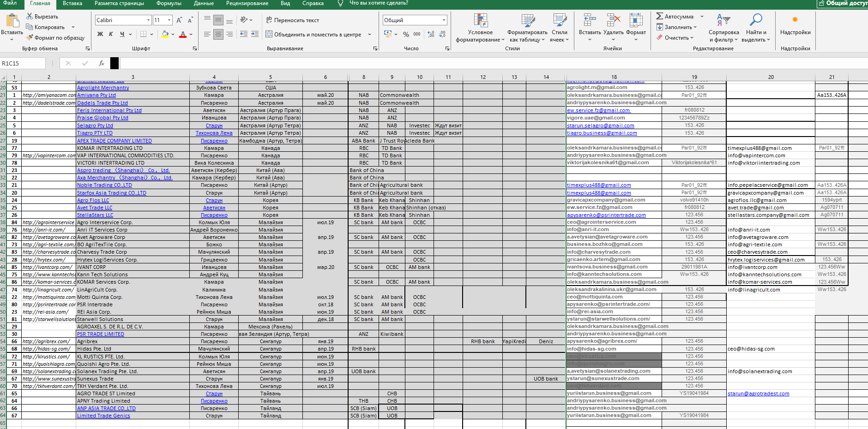The width and height of the screenshot is (868, 429).
Task: Open Font (Шрифт) group dialog launcher
Action: 195,48
